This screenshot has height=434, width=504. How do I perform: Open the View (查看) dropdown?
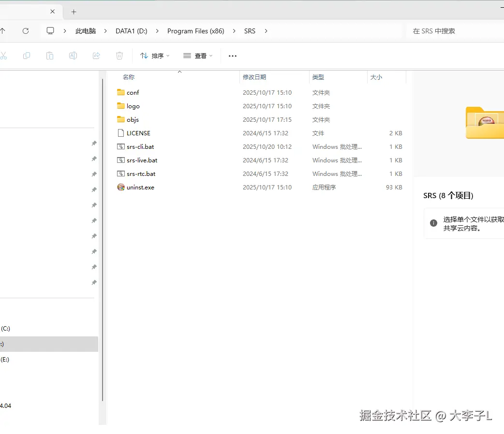coord(198,56)
